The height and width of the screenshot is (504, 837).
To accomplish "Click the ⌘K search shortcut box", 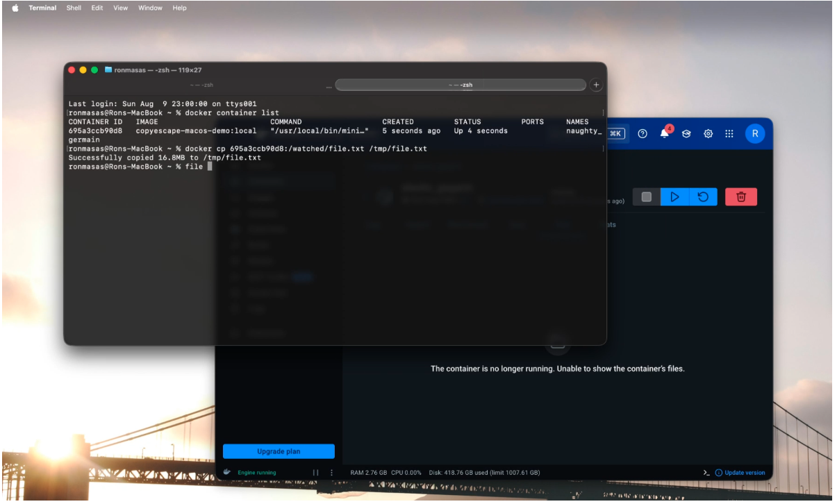I will coord(616,134).
